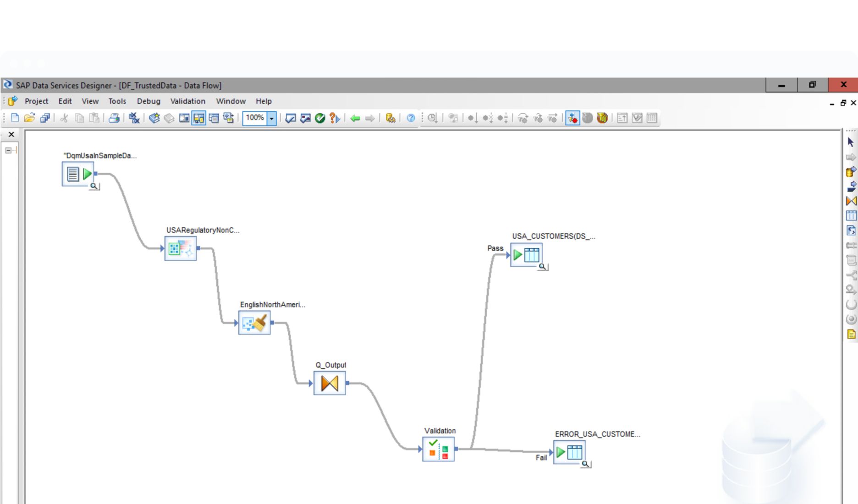This screenshot has height=504, width=858.
Task: Open the zoom percentage dropdown arrow
Action: click(x=272, y=118)
